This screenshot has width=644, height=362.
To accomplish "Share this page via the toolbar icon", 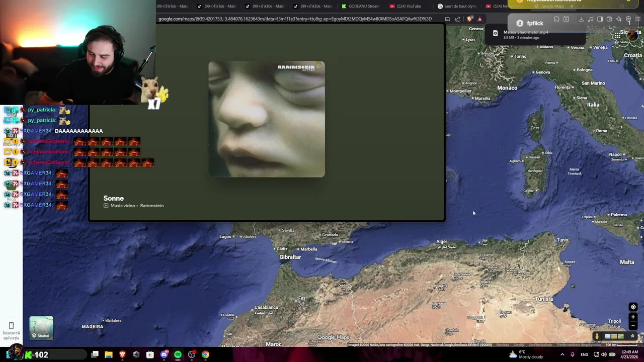I will click(x=458, y=19).
